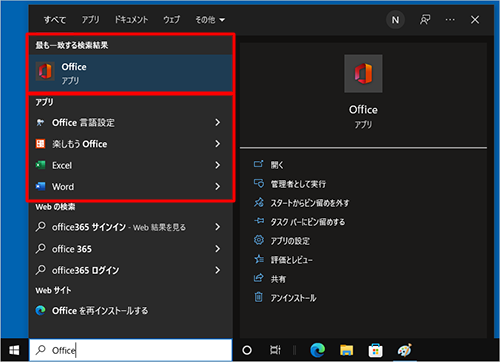500x362 pixels.
Task: Expand the Excel result chevron arrow
Action: click(218, 165)
